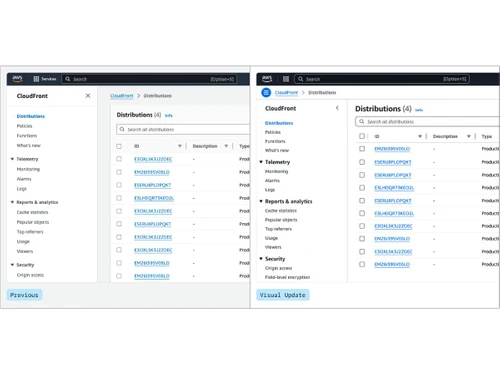Select Policies in Visual Update sidebar
Screen dimensions: 500x375
[273, 132]
